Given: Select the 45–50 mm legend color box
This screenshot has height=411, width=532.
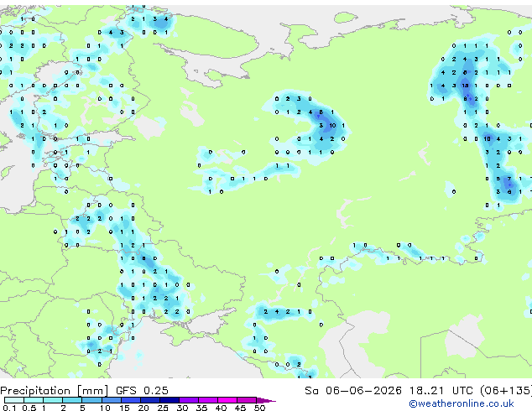Looking at the screenshot, I should [x=247, y=400].
